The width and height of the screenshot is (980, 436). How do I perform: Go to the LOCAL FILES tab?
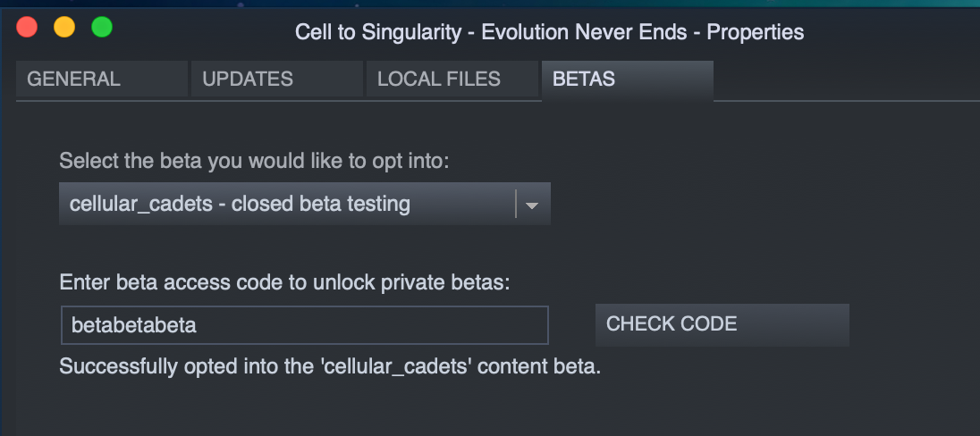452,79
